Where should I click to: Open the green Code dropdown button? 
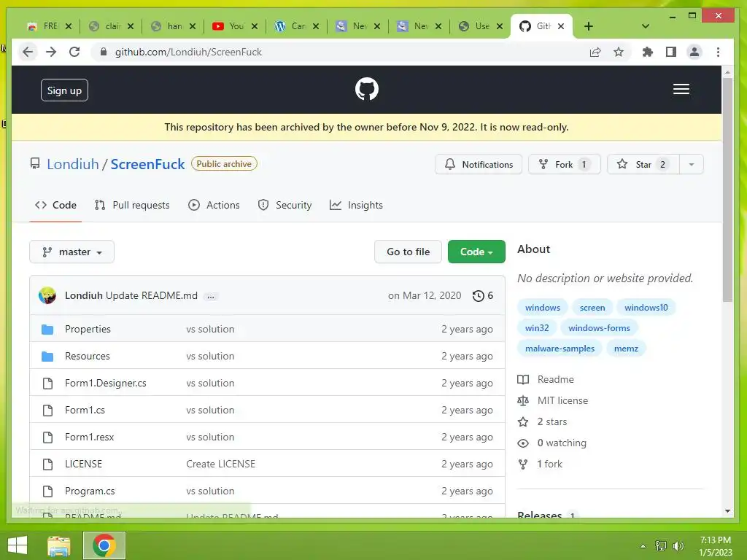coord(476,252)
